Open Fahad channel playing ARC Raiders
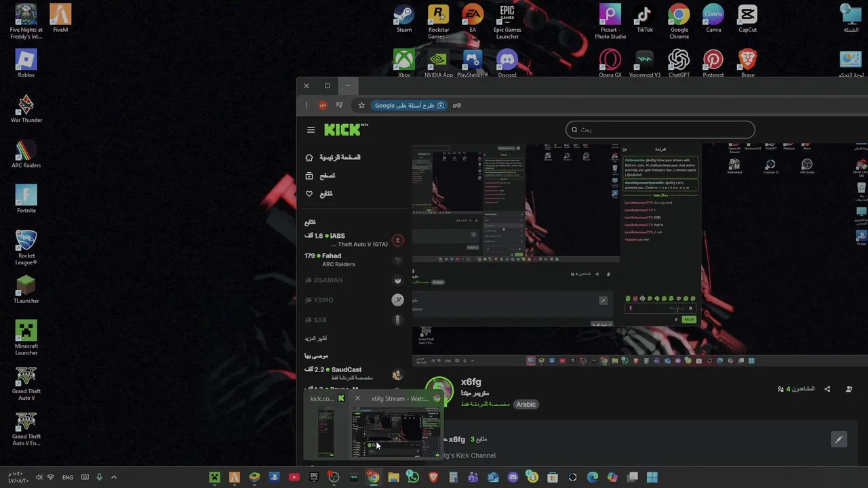The width and height of the screenshot is (868, 488). click(x=354, y=260)
